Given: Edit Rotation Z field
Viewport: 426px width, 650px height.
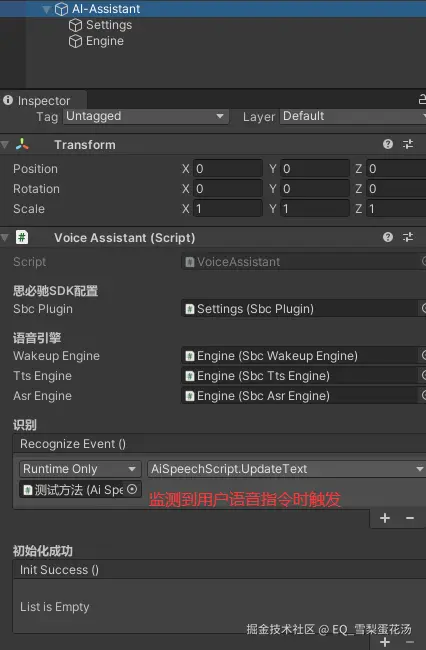Looking at the screenshot, I should pos(396,189).
